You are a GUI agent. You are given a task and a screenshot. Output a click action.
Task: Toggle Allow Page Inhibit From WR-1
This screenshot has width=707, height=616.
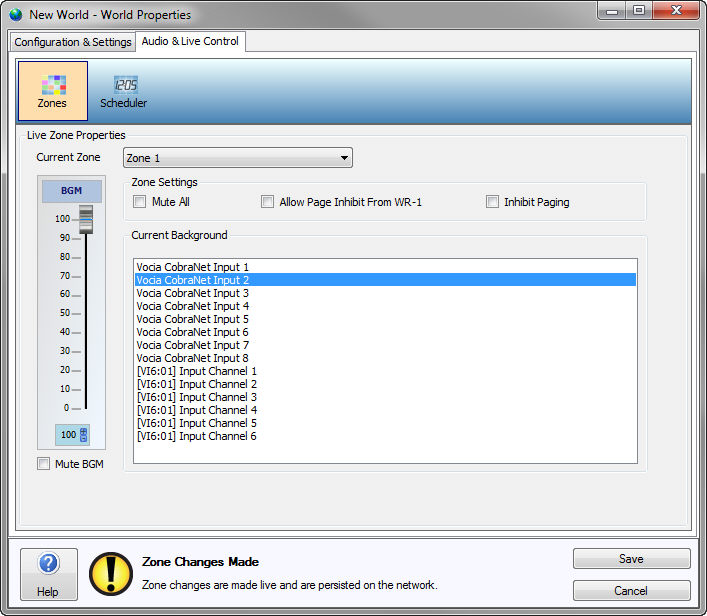(x=267, y=202)
